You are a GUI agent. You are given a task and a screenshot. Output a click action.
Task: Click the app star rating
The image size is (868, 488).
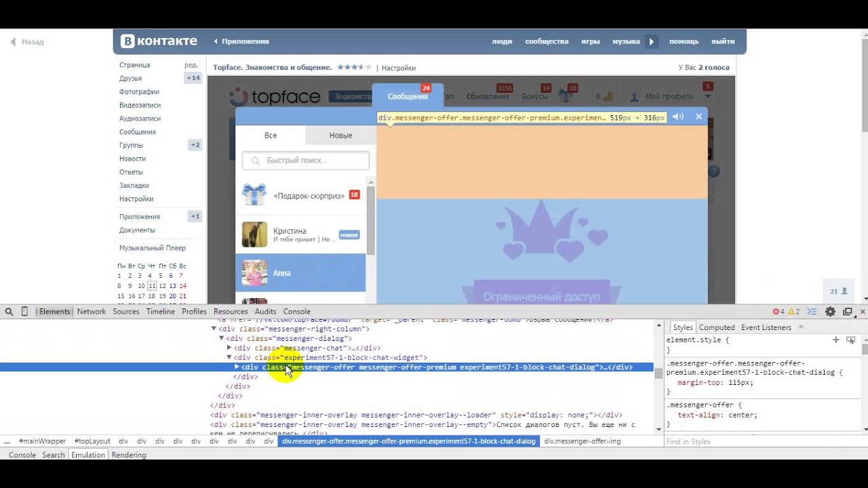tap(354, 68)
